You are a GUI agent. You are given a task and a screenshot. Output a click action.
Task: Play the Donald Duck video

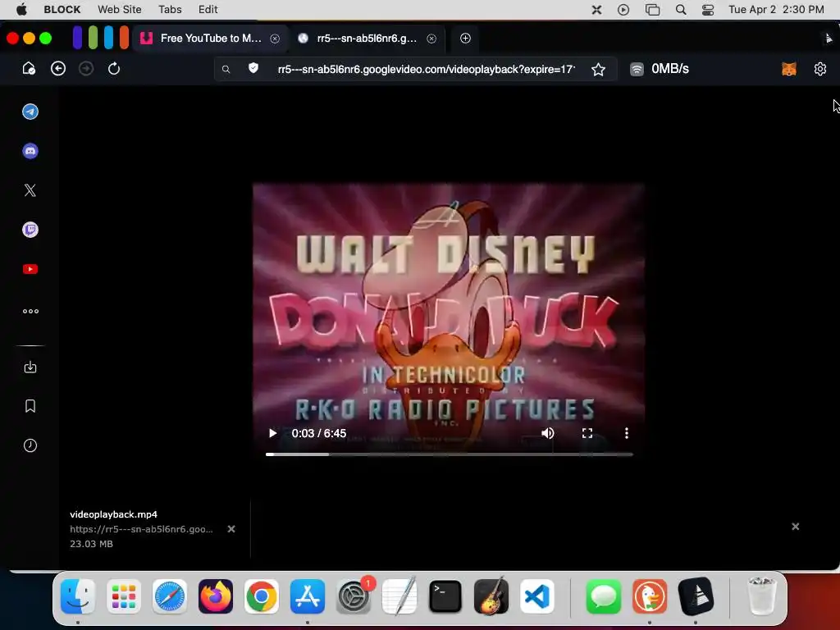[272, 433]
